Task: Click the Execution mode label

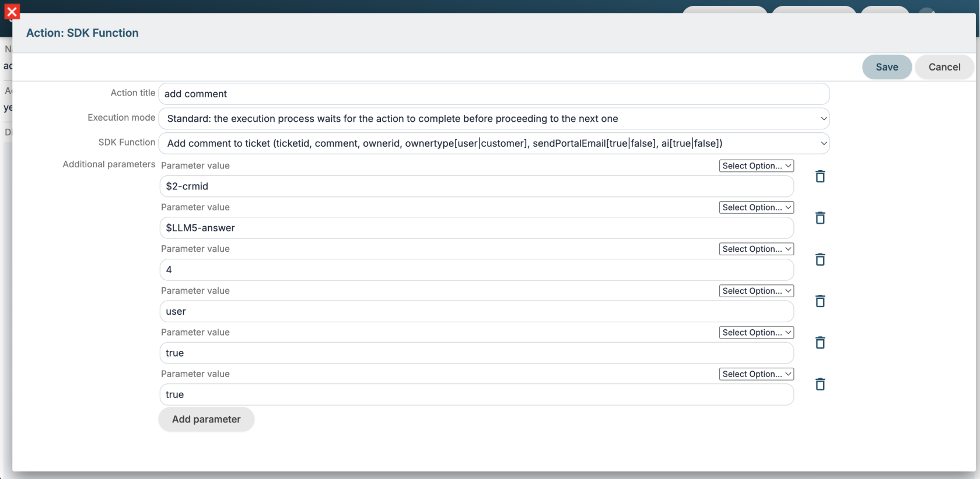Action: pos(121,118)
